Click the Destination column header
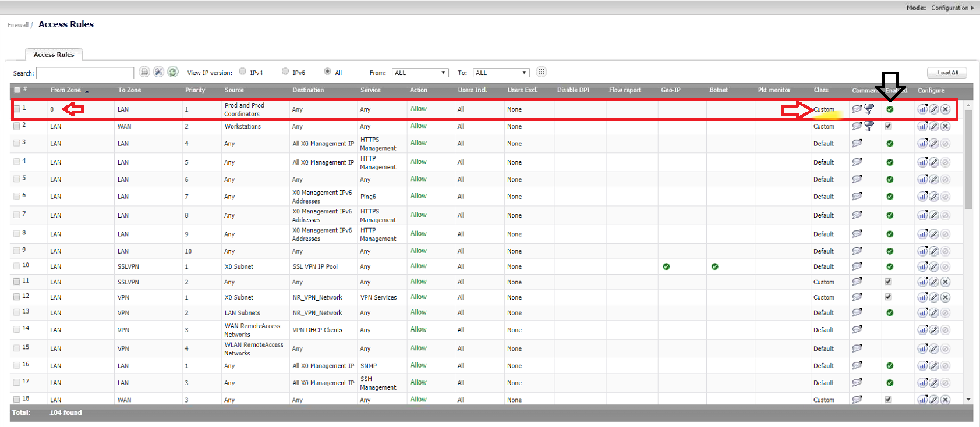This screenshot has width=980, height=427. [x=308, y=90]
